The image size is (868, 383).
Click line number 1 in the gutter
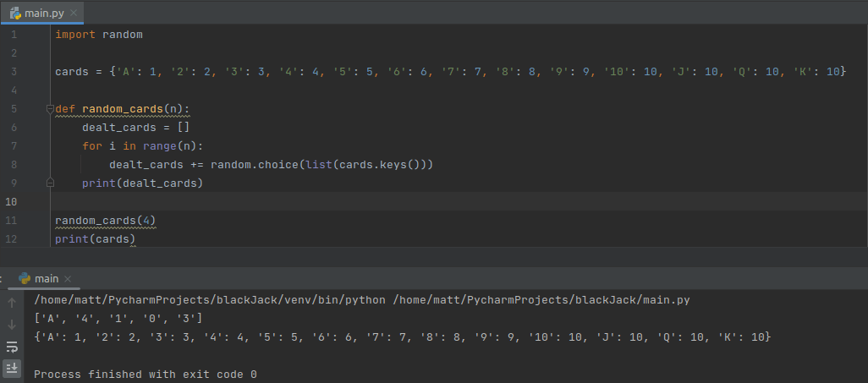tap(14, 35)
